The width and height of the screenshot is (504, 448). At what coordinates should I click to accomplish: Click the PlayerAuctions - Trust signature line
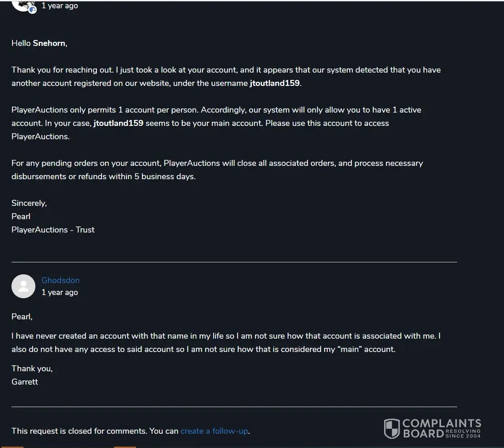tap(53, 230)
